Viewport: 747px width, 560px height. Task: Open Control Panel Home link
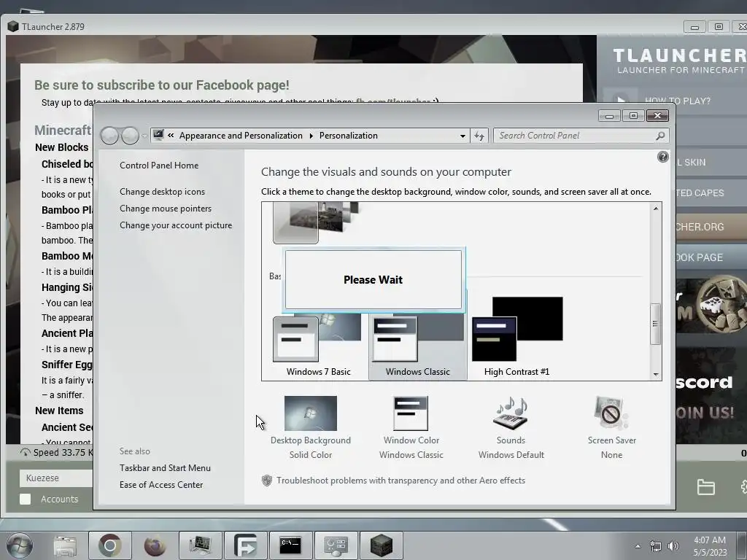click(x=159, y=166)
